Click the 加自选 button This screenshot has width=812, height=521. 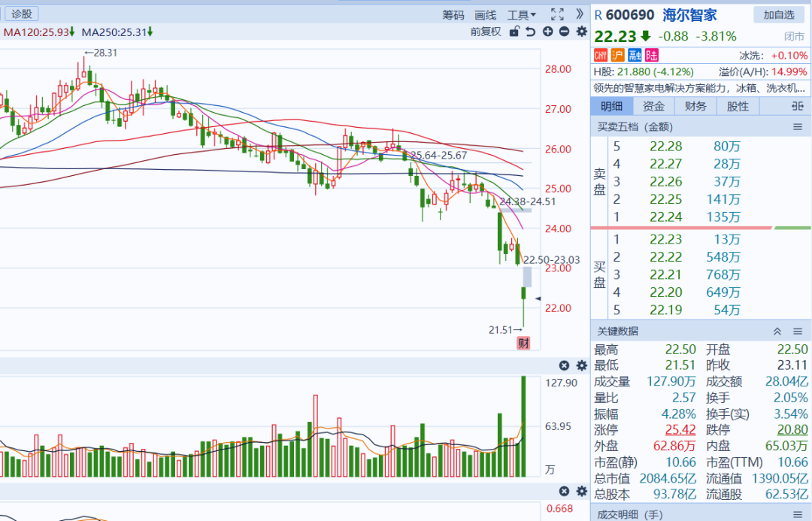click(779, 15)
